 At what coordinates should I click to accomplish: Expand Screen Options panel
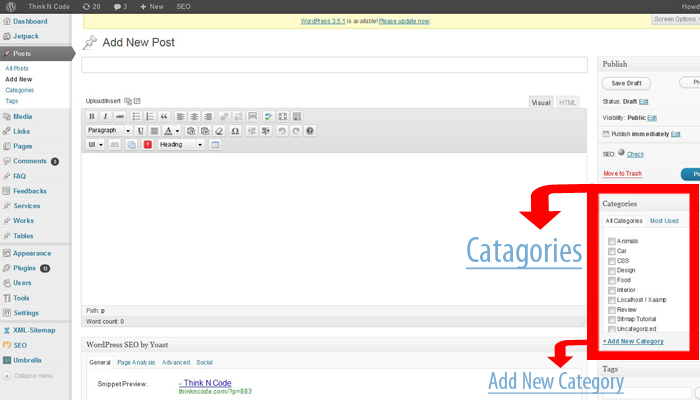point(676,19)
